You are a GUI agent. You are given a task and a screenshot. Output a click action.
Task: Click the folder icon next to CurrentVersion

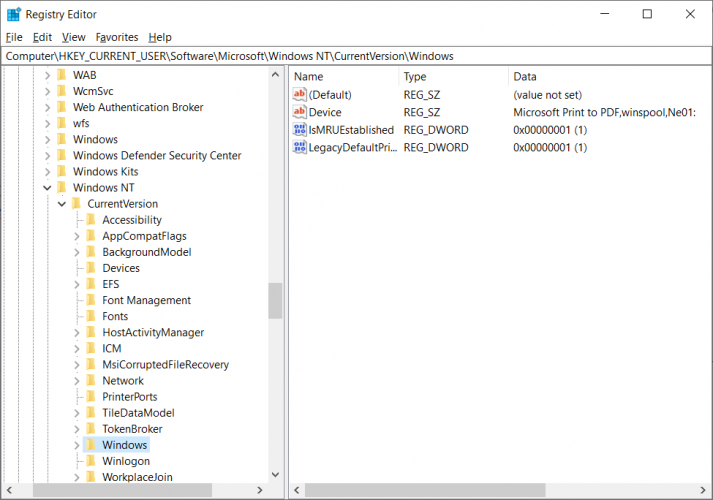point(76,204)
